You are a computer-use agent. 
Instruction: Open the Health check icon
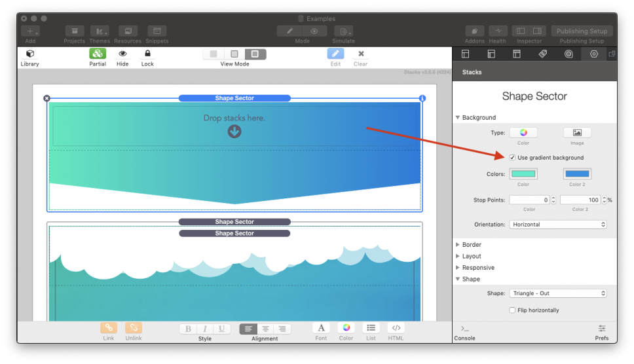(498, 31)
